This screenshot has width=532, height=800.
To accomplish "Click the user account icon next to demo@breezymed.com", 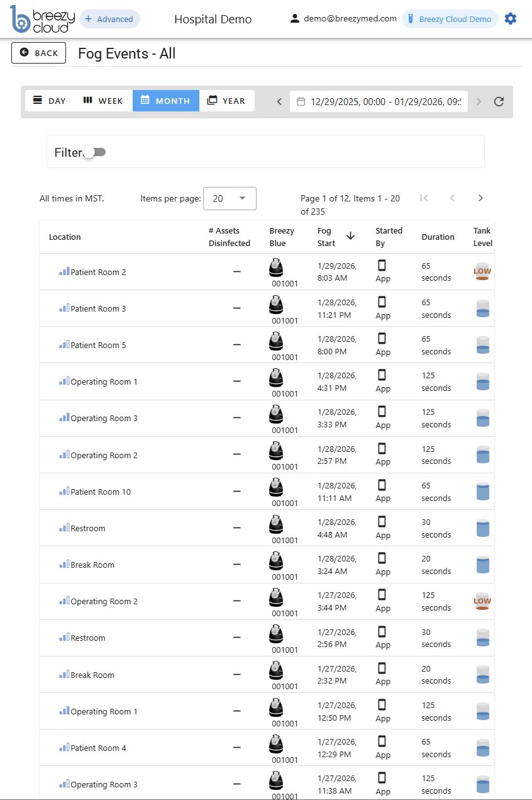I will click(295, 18).
